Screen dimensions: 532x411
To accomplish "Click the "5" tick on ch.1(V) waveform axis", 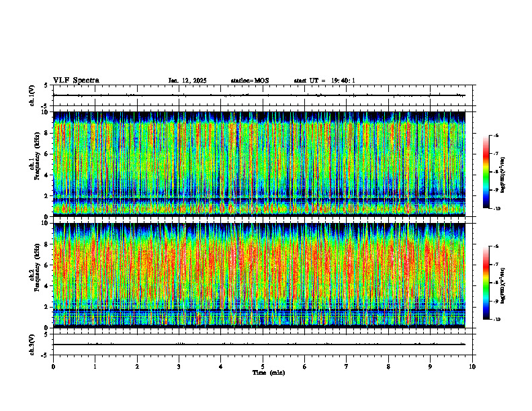I will [x=46, y=85].
